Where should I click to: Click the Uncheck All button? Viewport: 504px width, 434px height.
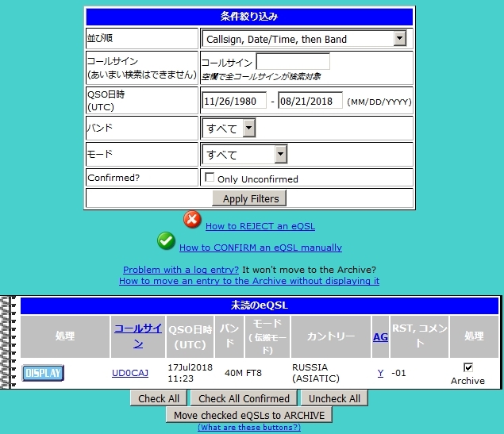[334, 398]
